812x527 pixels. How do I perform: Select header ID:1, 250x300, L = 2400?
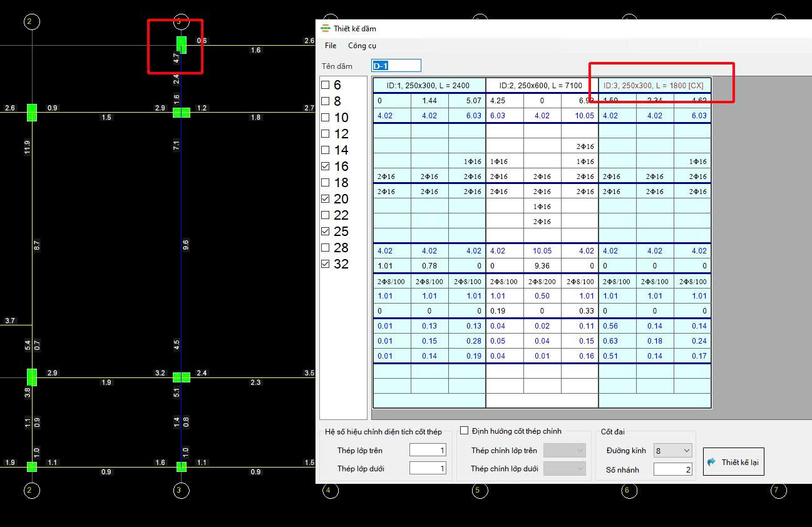[429, 86]
